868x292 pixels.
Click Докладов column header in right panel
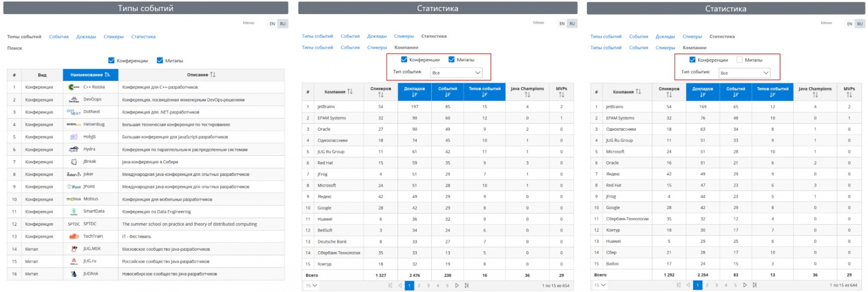703,91
